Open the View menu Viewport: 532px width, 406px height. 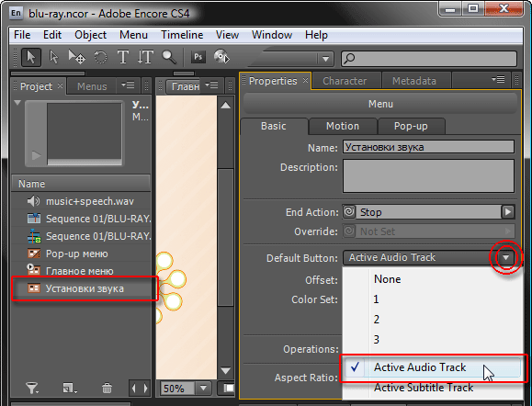click(x=227, y=35)
